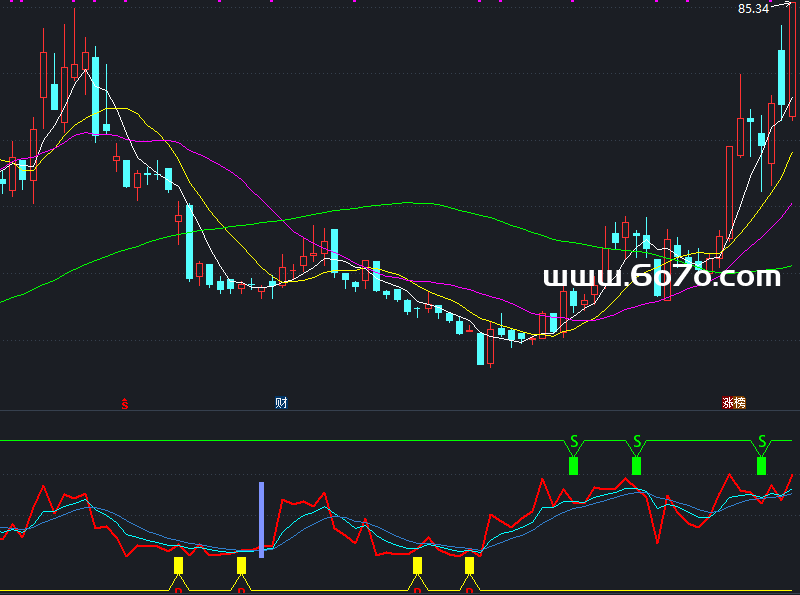Click the yellow buy marker beside the blue bar
800x595 pixels.
tap(241, 566)
